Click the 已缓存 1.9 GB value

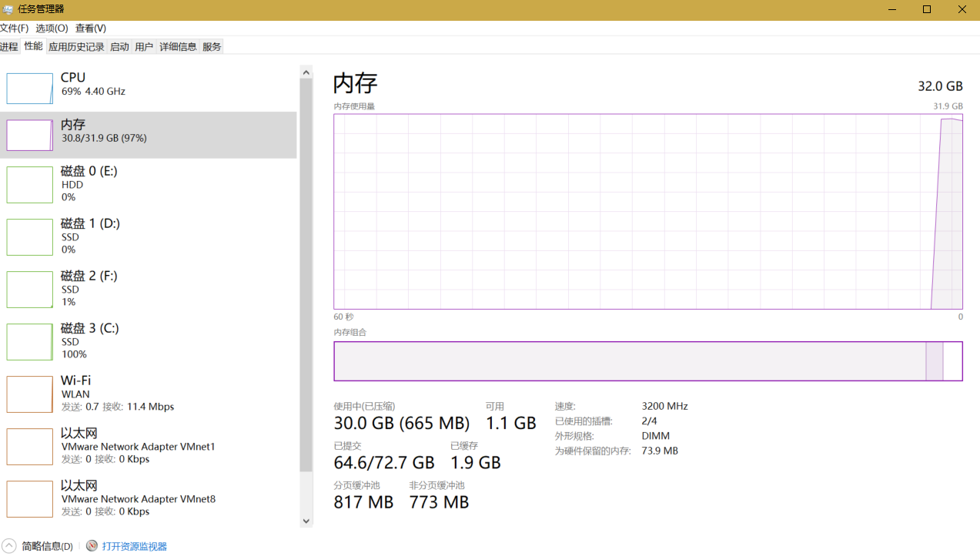tap(476, 462)
